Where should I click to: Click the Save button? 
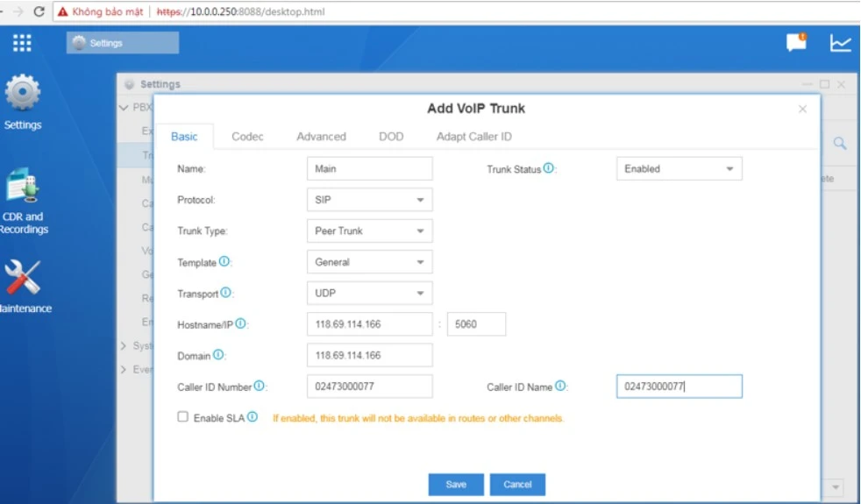(x=456, y=485)
